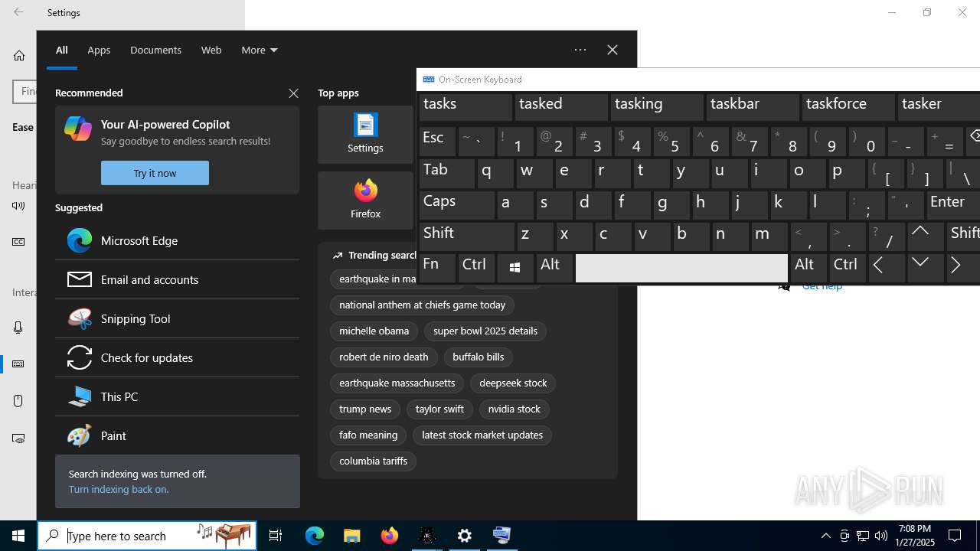Open Microsoft Edge from taskbar
Screen dimensions: 980x551
[x=315, y=536]
